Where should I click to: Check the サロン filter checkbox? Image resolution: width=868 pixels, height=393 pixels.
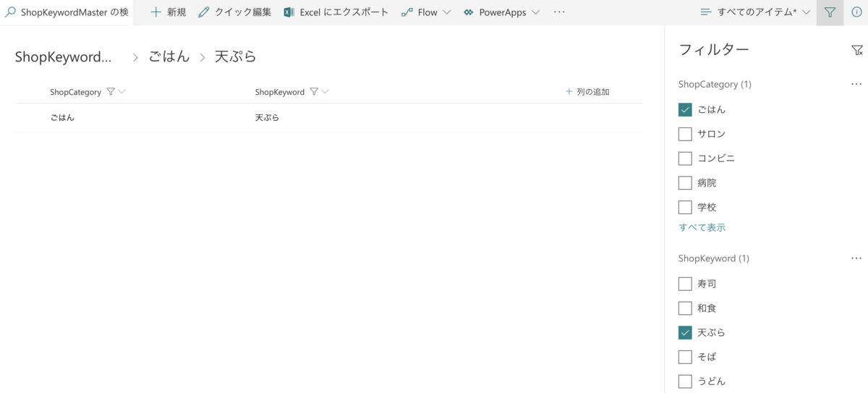point(685,134)
